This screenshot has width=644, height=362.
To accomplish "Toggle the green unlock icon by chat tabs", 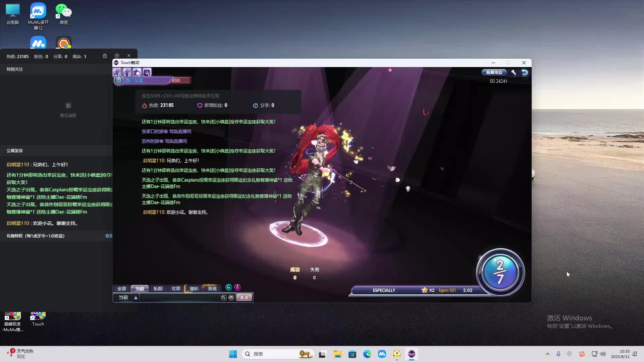I will coord(229,287).
